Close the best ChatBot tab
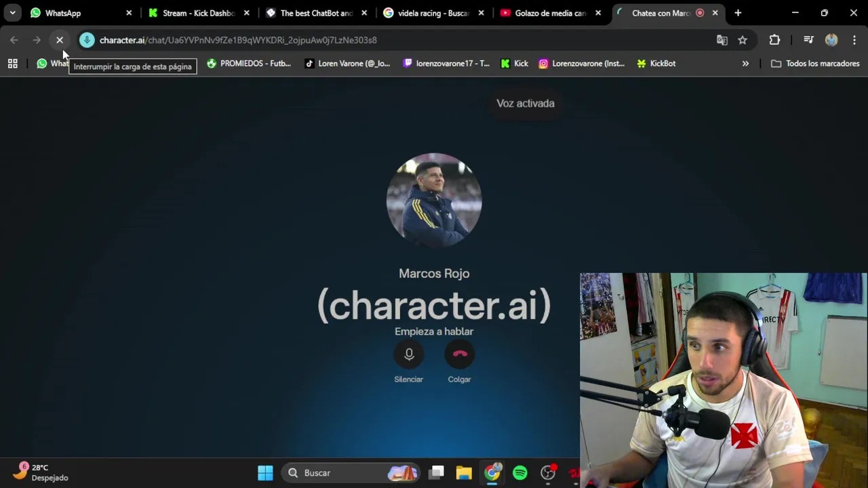The width and height of the screenshot is (868, 488). [x=364, y=13]
